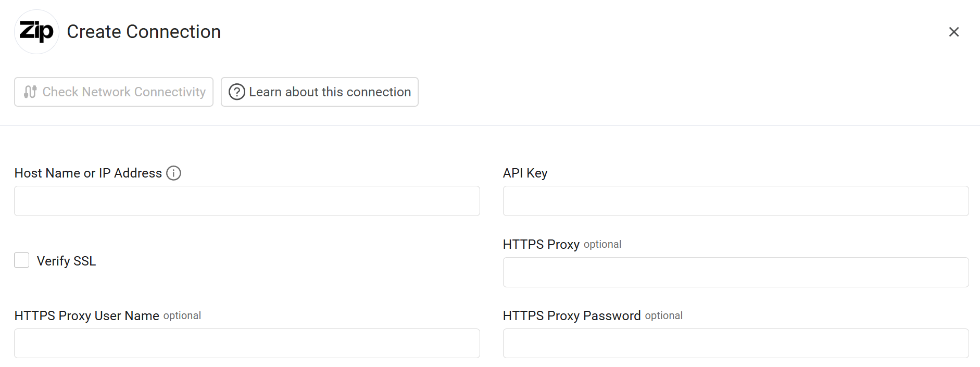This screenshot has height=367, width=980.
Task: Click the HTTPS Proxy User Name label
Action: click(x=86, y=315)
